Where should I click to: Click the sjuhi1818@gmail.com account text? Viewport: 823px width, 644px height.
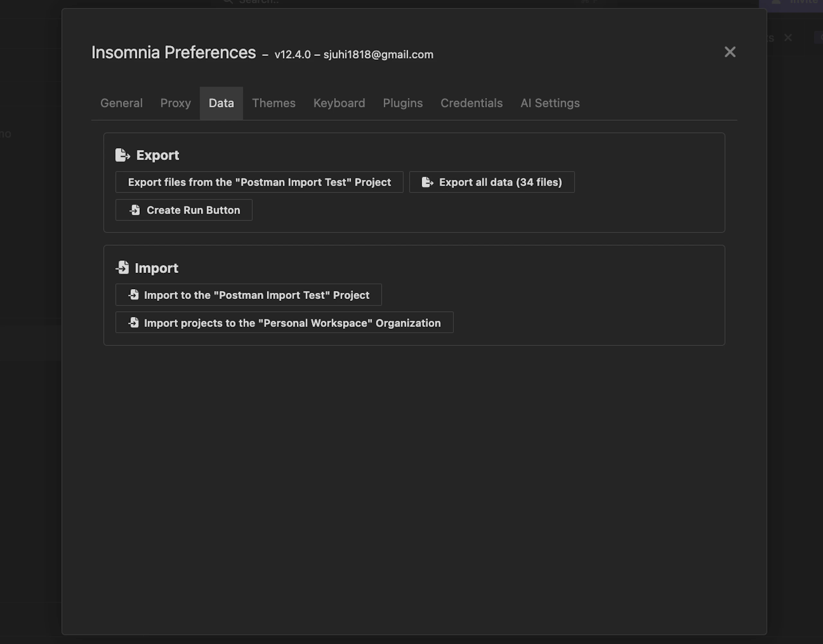click(x=378, y=55)
